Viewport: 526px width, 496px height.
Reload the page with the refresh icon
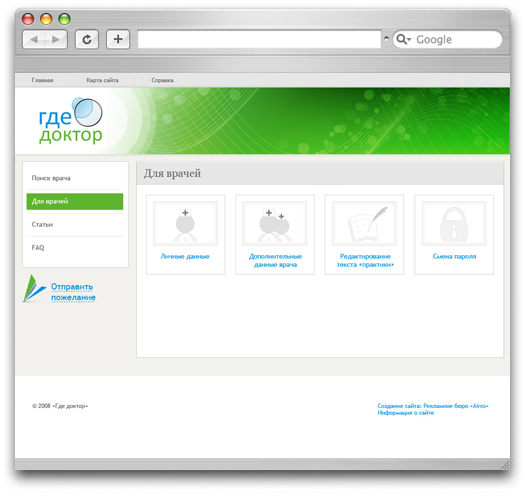click(87, 40)
